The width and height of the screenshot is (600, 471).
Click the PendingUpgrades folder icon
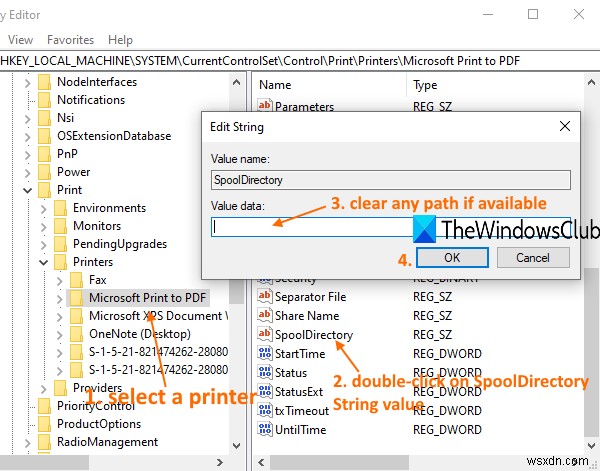coord(60,244)
